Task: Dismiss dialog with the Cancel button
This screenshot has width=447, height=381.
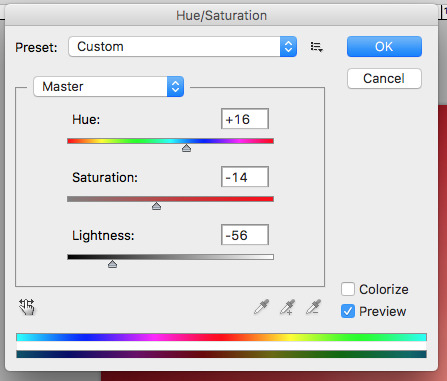Action: 384,79
